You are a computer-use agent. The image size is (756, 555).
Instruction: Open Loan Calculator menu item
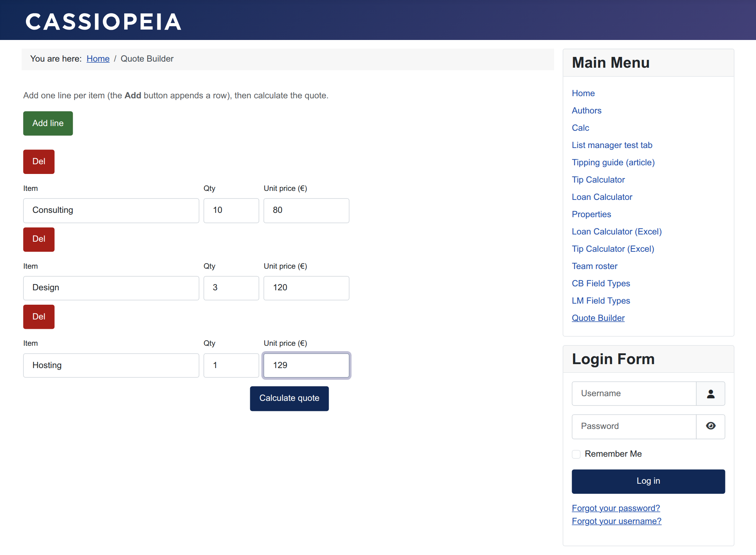tap(602, 197)
